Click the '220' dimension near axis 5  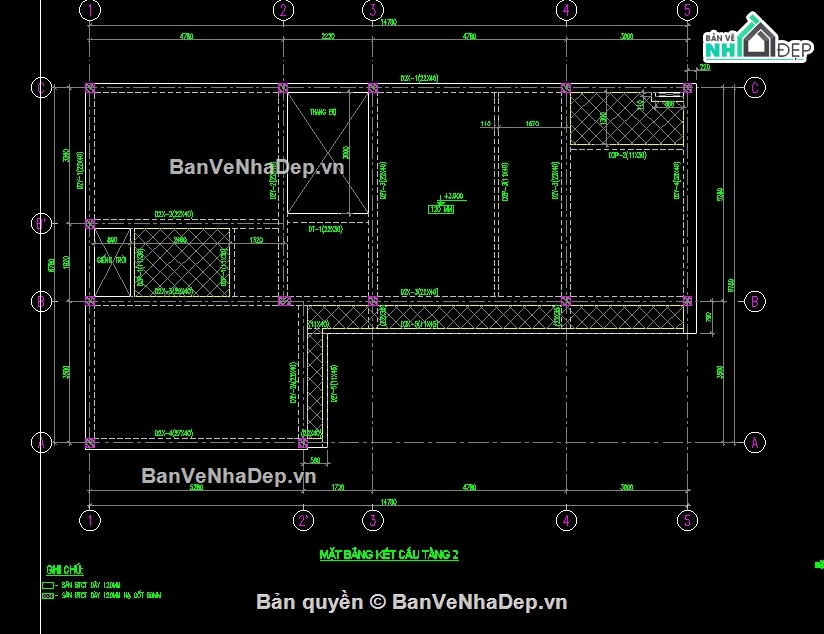[705, 67]
